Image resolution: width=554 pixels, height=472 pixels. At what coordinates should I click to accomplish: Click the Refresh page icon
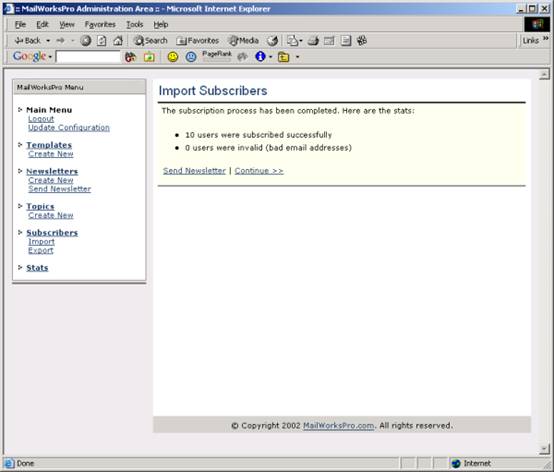[101, 41]
